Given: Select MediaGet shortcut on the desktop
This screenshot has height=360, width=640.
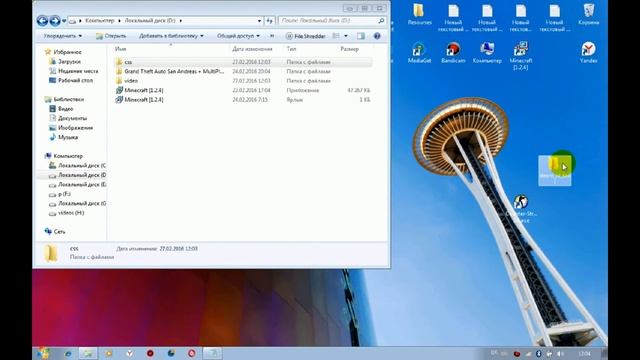Looking at the screenshot, I should click(x=419, y=52).
